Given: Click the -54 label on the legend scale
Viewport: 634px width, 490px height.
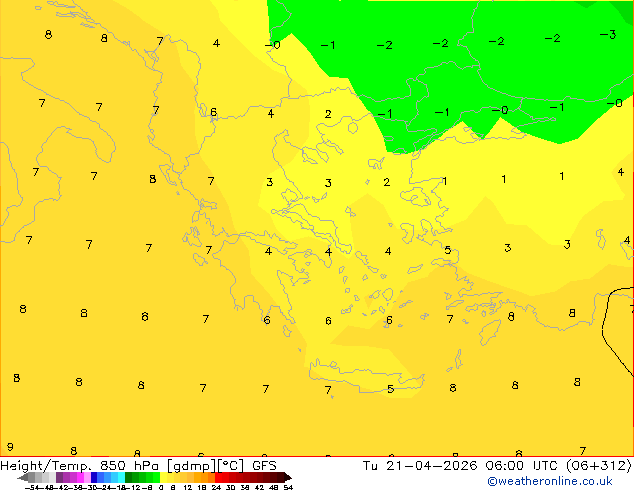Looking at the screenshot, I should 32,487.
